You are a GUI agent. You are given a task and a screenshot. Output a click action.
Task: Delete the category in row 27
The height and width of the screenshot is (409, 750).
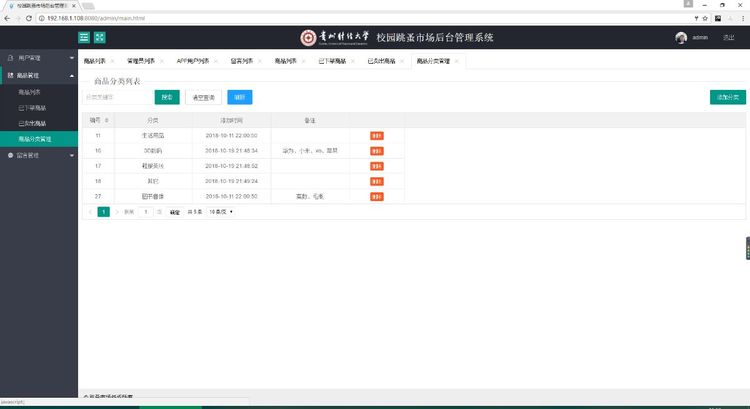[x=377, y=197]
